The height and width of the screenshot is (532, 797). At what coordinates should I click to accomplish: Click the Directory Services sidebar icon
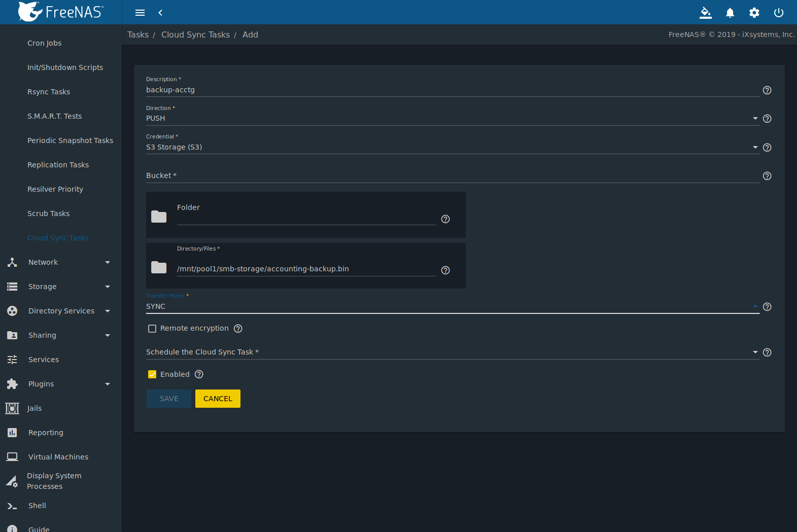(x=12, y=311)
